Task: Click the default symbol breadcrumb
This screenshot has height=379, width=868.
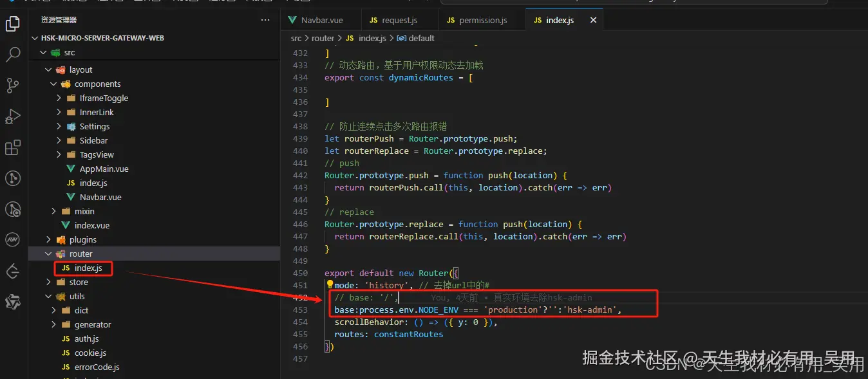Action: coord(416,38)
